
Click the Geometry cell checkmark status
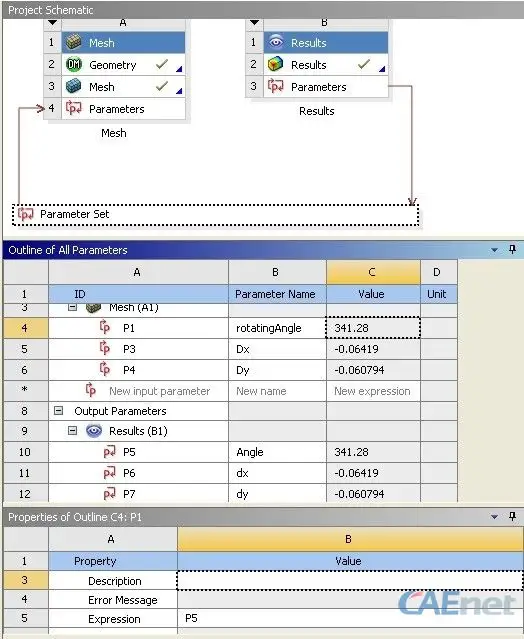click(x=162, y=64)
